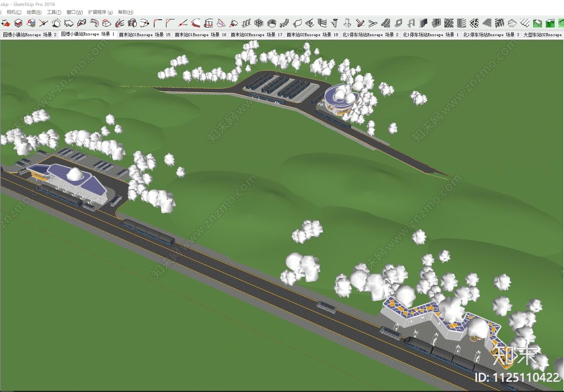Select scene tab 北1停车场站Enscape 场景 2
Screen dimensions: 564x392
click(371, 35)
